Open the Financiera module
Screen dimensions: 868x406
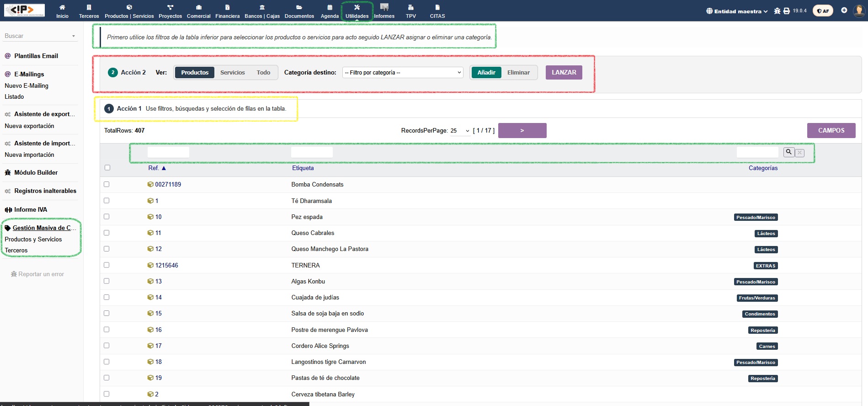(228, 11)
